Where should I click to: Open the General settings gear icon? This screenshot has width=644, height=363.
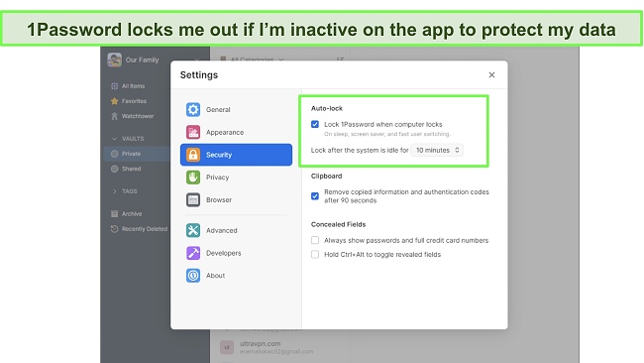pyautogui.click(x=193, y=110)
